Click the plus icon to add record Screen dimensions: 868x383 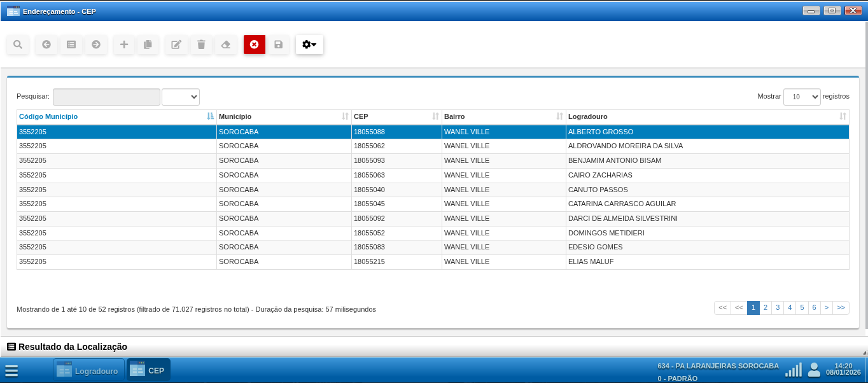pos(124,45)
